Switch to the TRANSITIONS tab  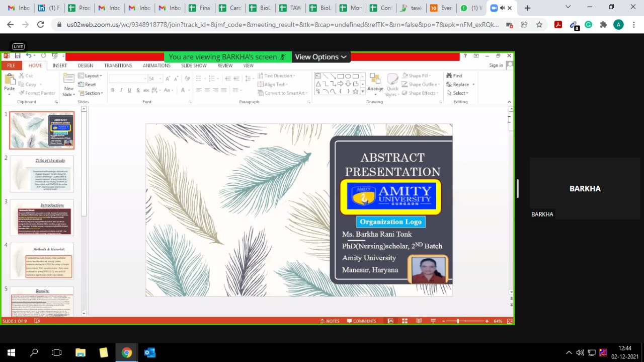coord(118,65)
